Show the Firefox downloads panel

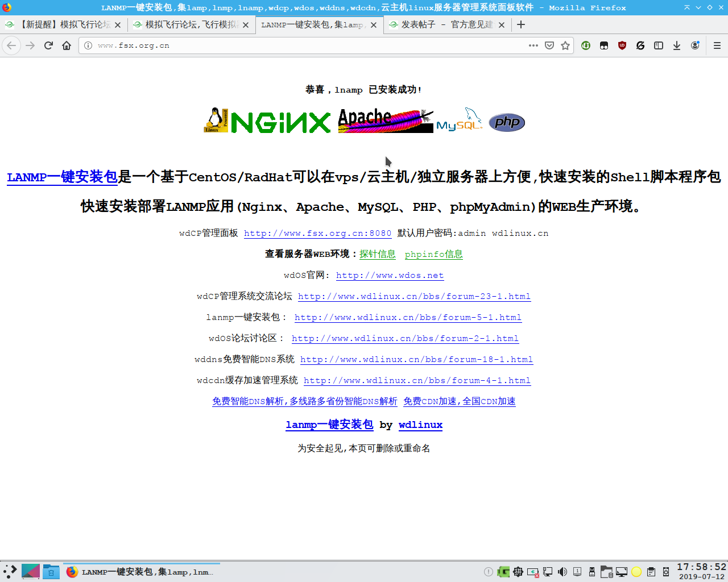[677, 45]
